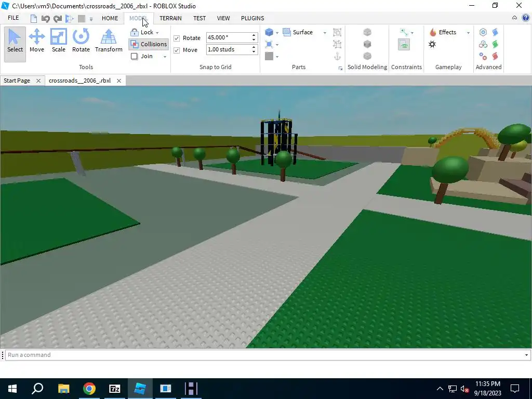Switch to the Start Page document tab

coord(17,81)
